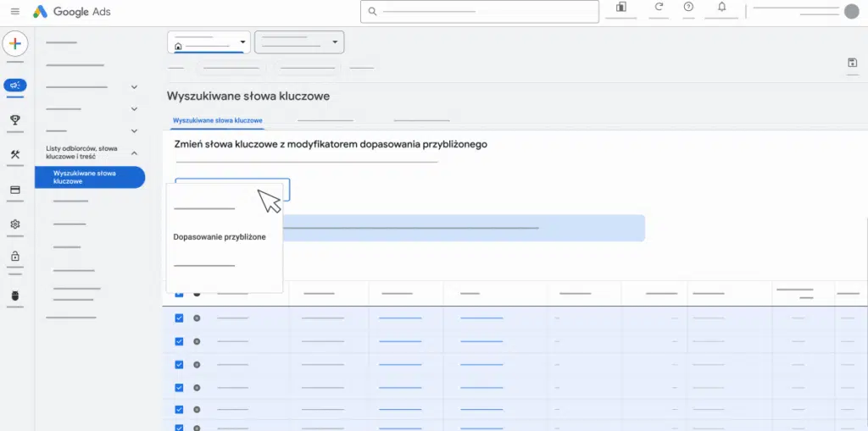Select 'Dopasowanie przybliżone' from the dropdown list
Screen dimensions: 868x431
(220, 237)
